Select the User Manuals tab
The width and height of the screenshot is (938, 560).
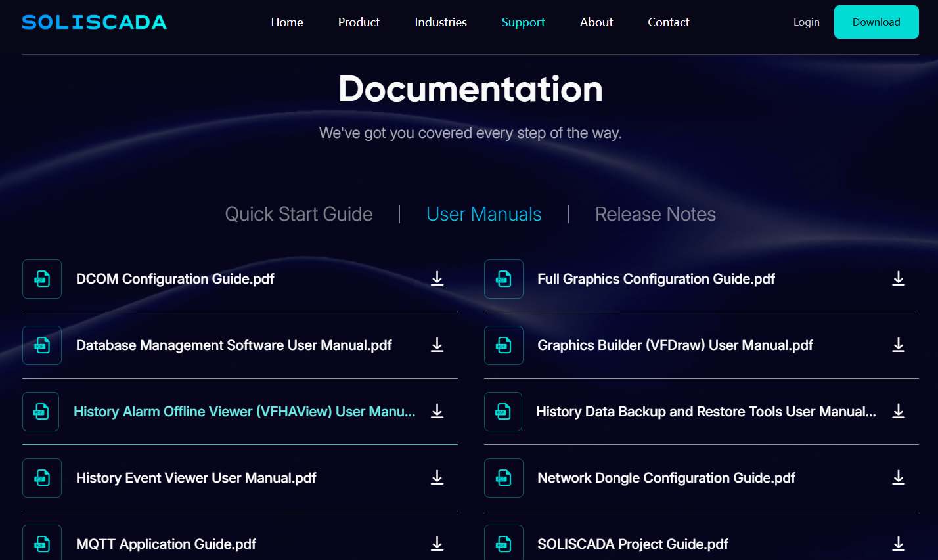click(x=484, y=214)
